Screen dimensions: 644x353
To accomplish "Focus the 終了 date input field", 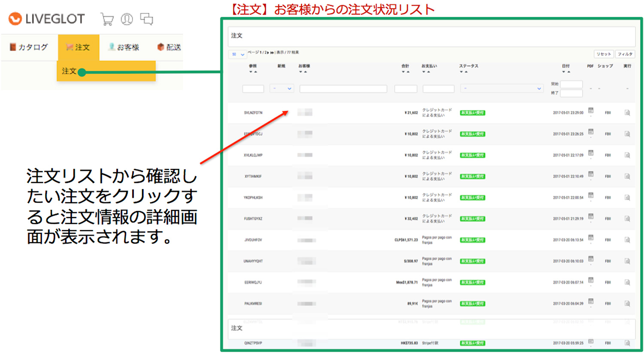I will (x=571, y=93).
